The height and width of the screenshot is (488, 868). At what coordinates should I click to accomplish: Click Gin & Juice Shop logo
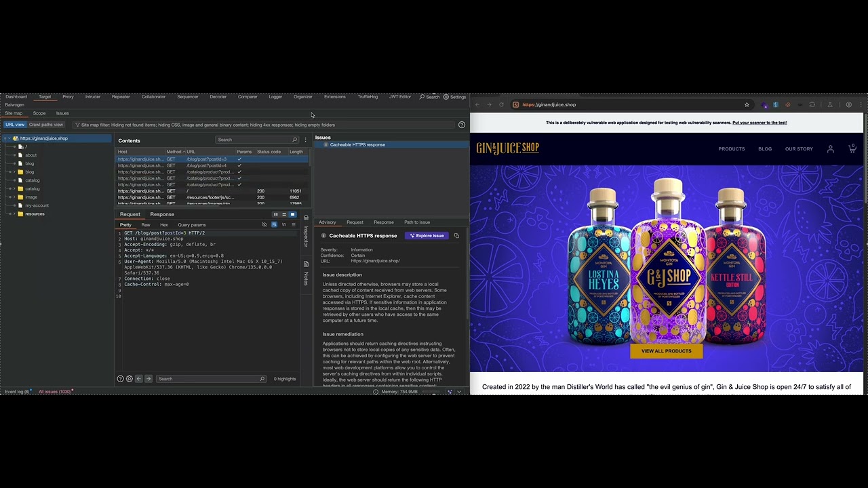507,148
